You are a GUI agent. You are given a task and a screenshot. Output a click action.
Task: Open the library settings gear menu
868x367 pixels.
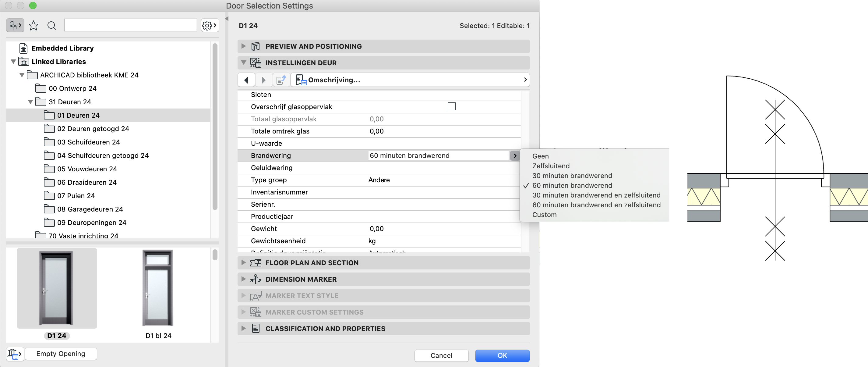pyautogui.click(x=210, y=25)
